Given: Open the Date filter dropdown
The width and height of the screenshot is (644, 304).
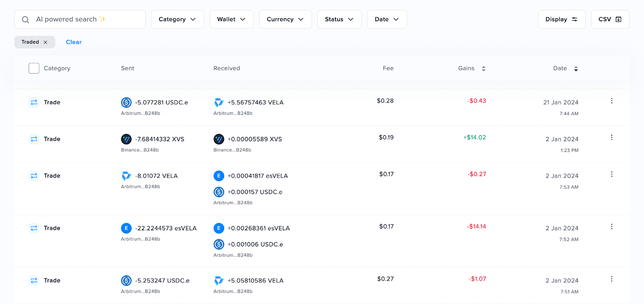Looking at the screenshot, I should [387, 19].
